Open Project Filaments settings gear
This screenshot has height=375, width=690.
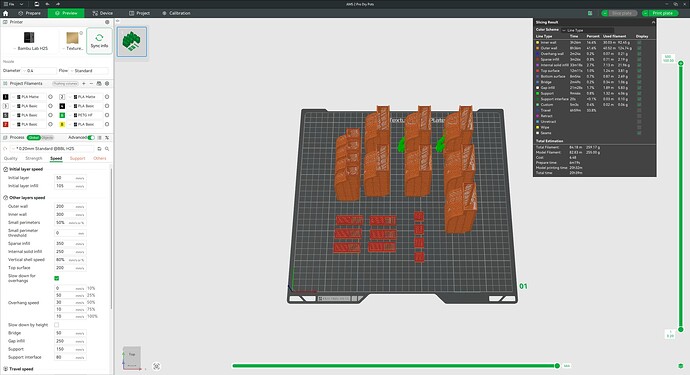(107, 83)
